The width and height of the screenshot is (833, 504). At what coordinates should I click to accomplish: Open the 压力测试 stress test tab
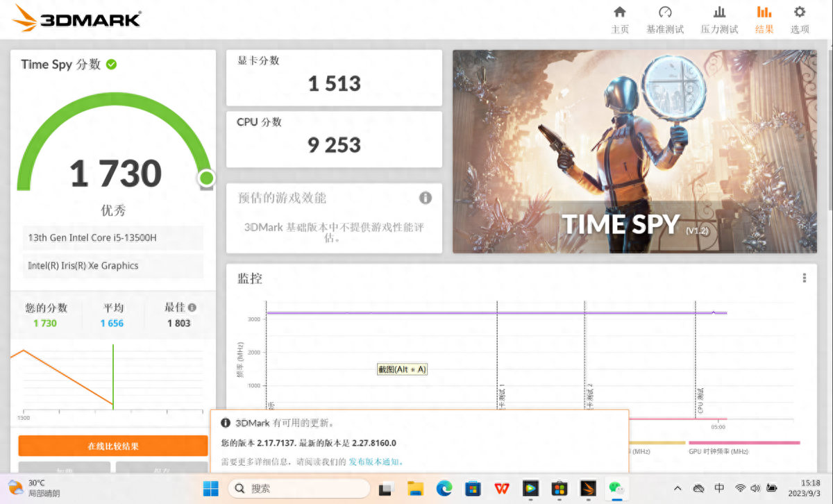[719, 20]
